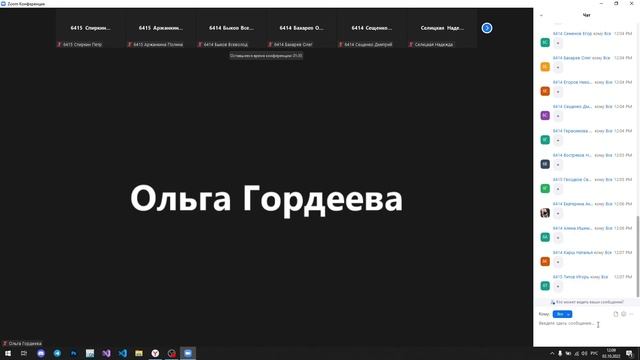The width and height of the screenshot is (640, 360).
Task: Open Сещенко's purple avatar in chat
Action: coord(545,116)
